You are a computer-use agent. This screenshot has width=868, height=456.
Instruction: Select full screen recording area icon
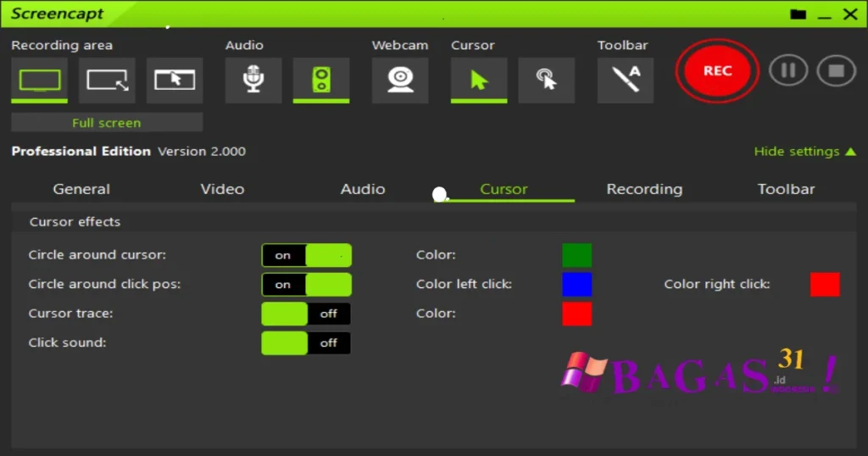pos(39,81)
